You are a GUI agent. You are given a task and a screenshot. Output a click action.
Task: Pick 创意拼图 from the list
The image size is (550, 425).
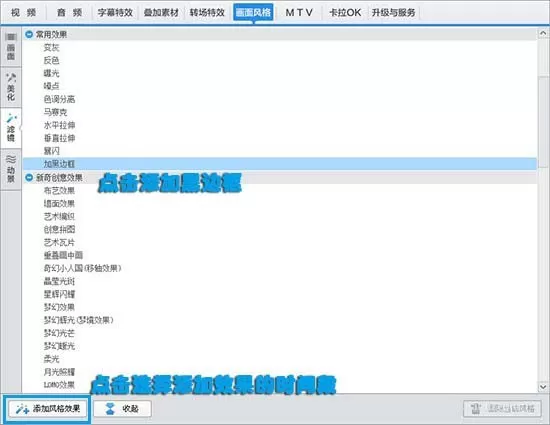pos(59,229)
